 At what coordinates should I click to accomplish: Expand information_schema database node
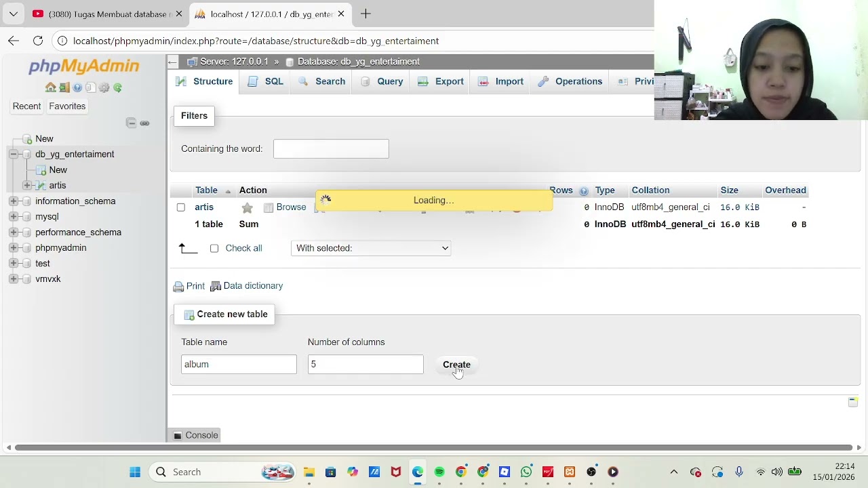pyautogui.click(x=14, y=201)
